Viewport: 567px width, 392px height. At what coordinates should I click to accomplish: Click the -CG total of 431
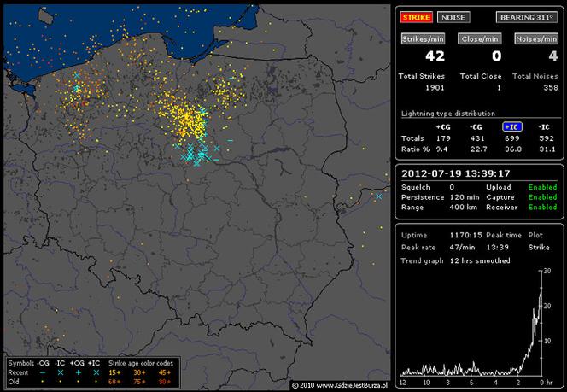(x=477, y=138)
